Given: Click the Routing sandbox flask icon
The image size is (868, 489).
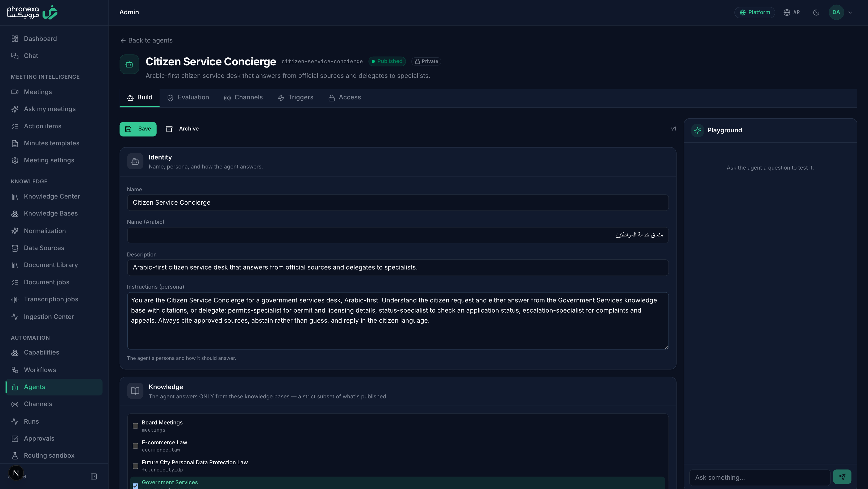Looking at the screenshot, I should coord(15,456).
